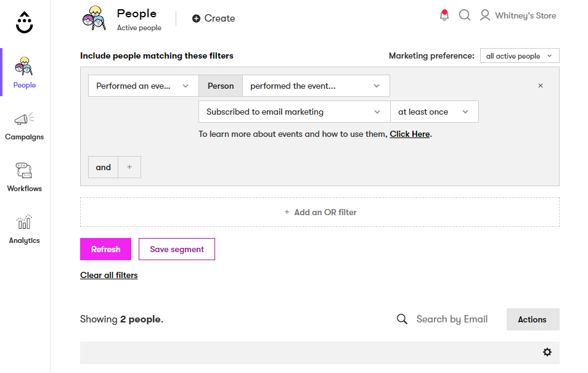
Task: Click the smiley drop logo icon
Action: (25, 22)
